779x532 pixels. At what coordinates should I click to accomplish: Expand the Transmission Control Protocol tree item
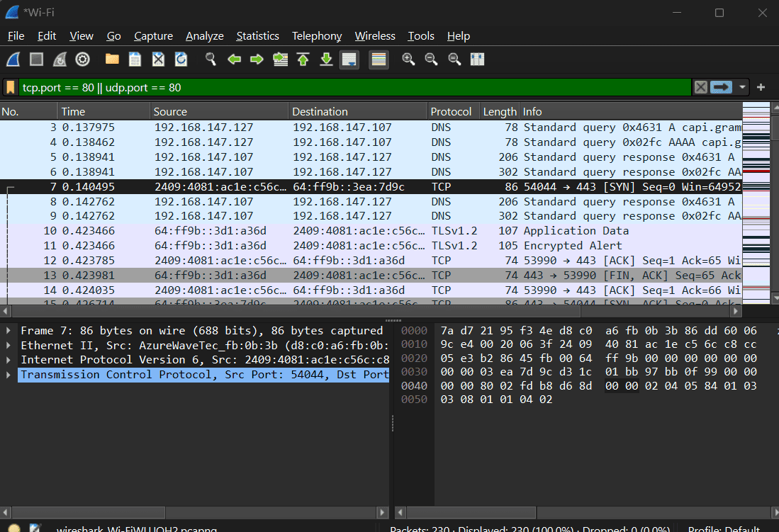point(9,375)
